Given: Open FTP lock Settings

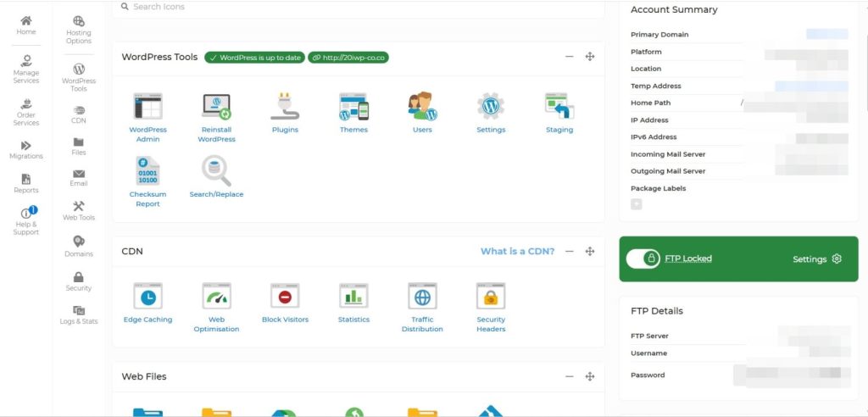Looking at the screenshot, I should coord(816,259).
